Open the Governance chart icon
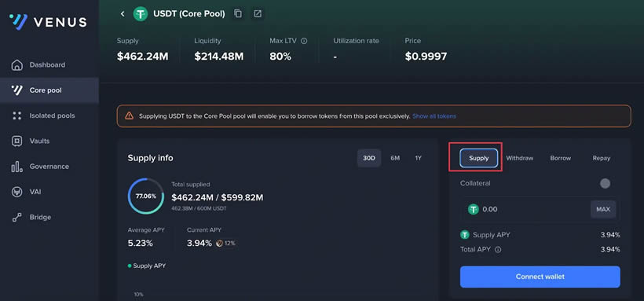The width and height of the screenshot is (644, 301). 16,167
